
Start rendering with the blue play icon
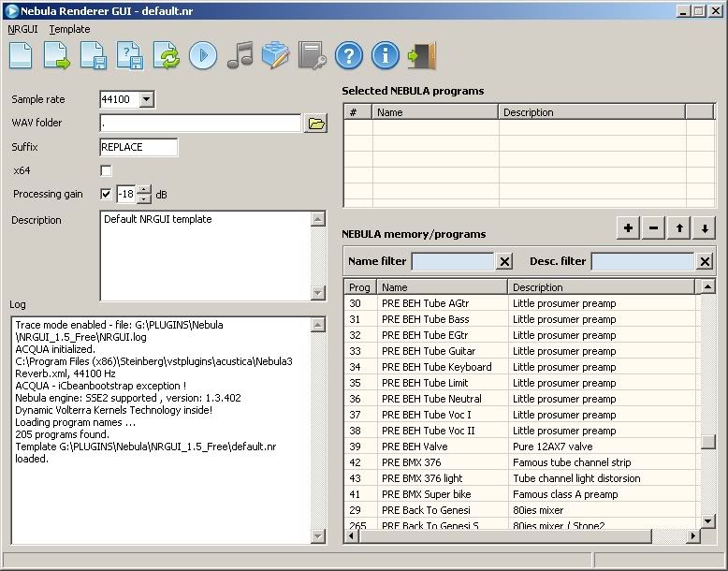pyautogui.click(x=203, y=55)
